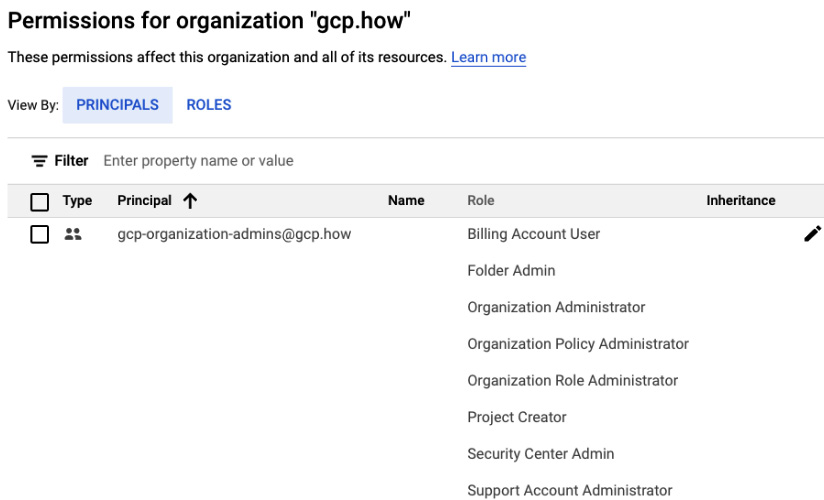Open the Learn more link
This screenshot has width=824, height=500.
click(489, 57)
